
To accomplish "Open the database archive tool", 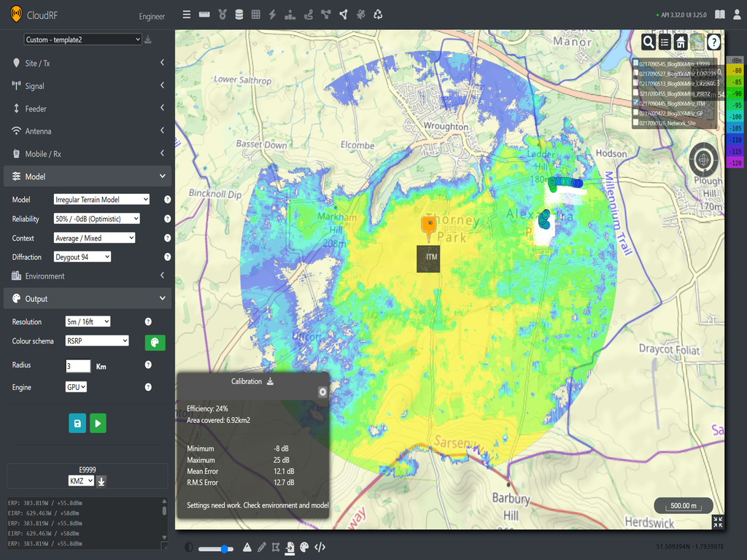I will [x=239, y=14].
